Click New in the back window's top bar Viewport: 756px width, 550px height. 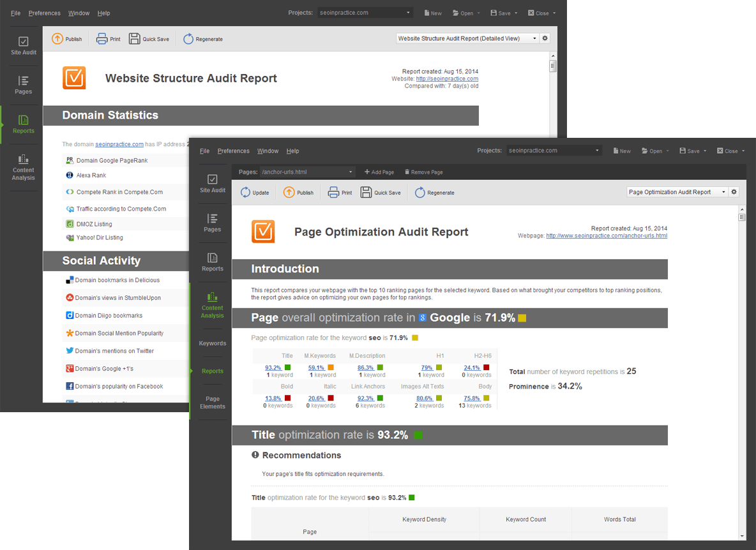click(433, 13)
